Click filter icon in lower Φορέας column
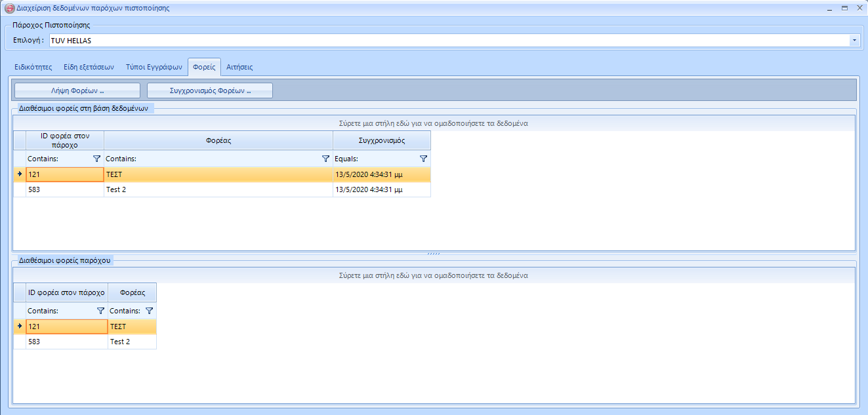Image resolution: width=868 pixels, height=415 pixels. (x=149, y=311)
